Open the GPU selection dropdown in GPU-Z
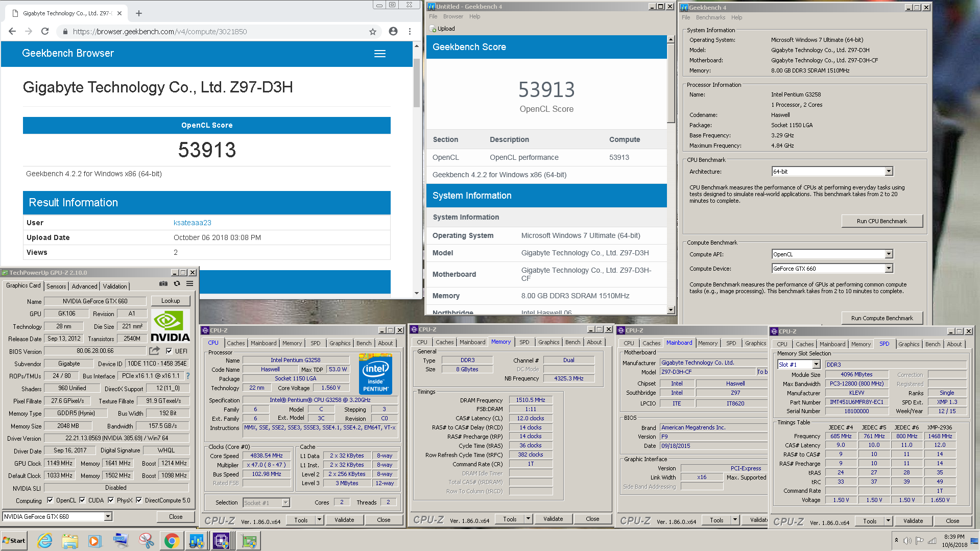Screen dimensions: 980x551 (108, 517)
